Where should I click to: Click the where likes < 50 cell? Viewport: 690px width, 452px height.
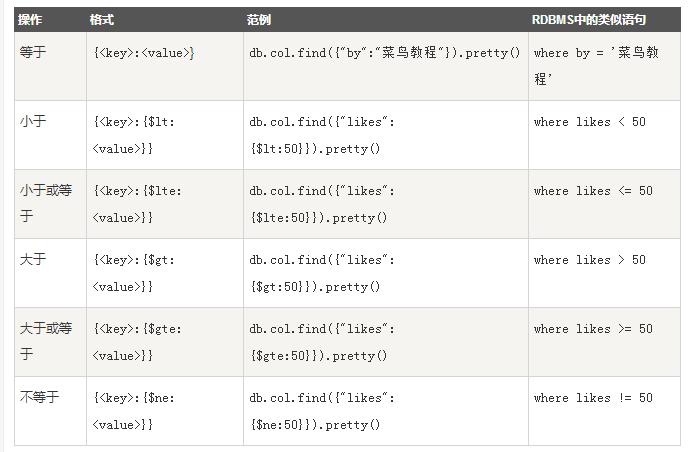coord(604,135)
